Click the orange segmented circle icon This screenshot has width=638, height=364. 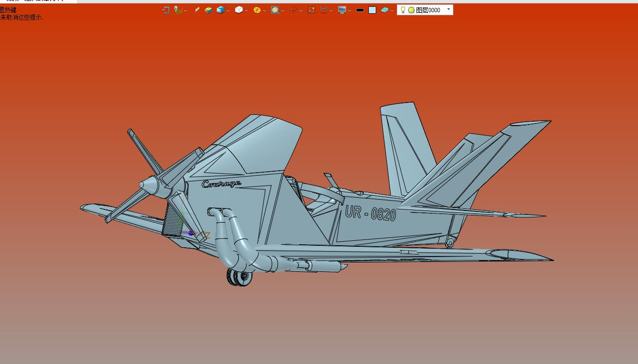257,10
